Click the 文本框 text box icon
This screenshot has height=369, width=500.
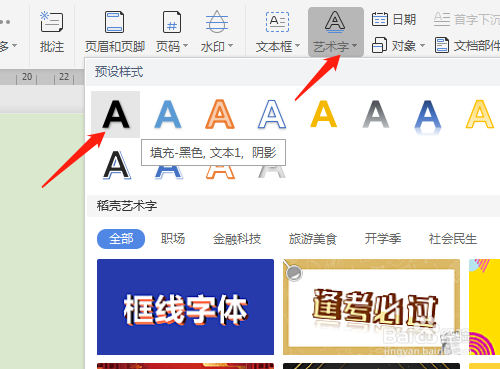click(x=277, y=22)
